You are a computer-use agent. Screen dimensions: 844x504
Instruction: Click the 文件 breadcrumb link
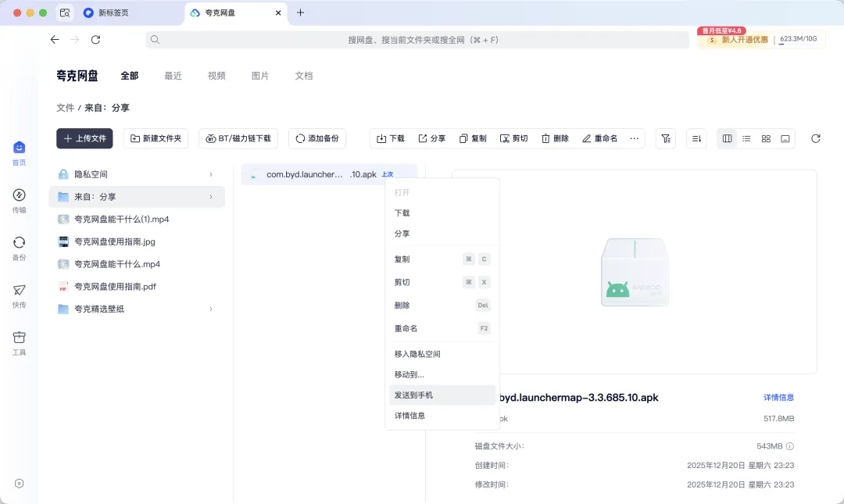click(x=65, y=108)
